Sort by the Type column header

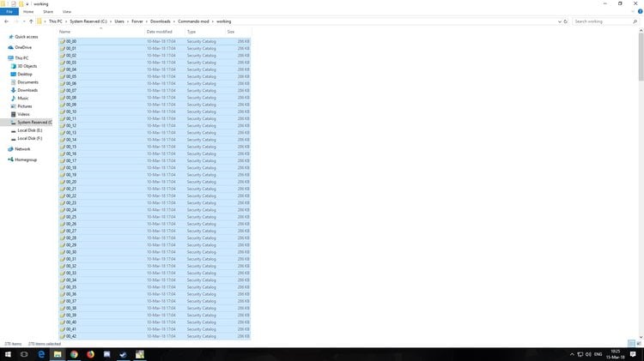tap(205, 32)
